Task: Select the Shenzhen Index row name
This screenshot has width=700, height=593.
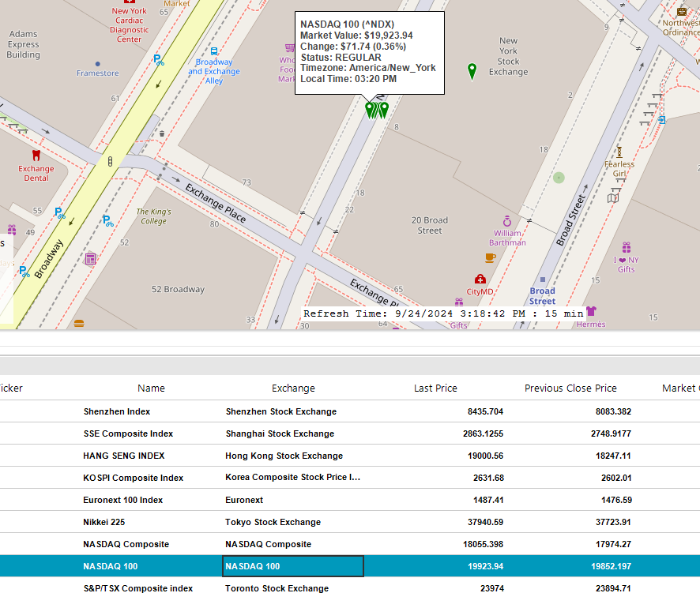Action: point(117,411)
